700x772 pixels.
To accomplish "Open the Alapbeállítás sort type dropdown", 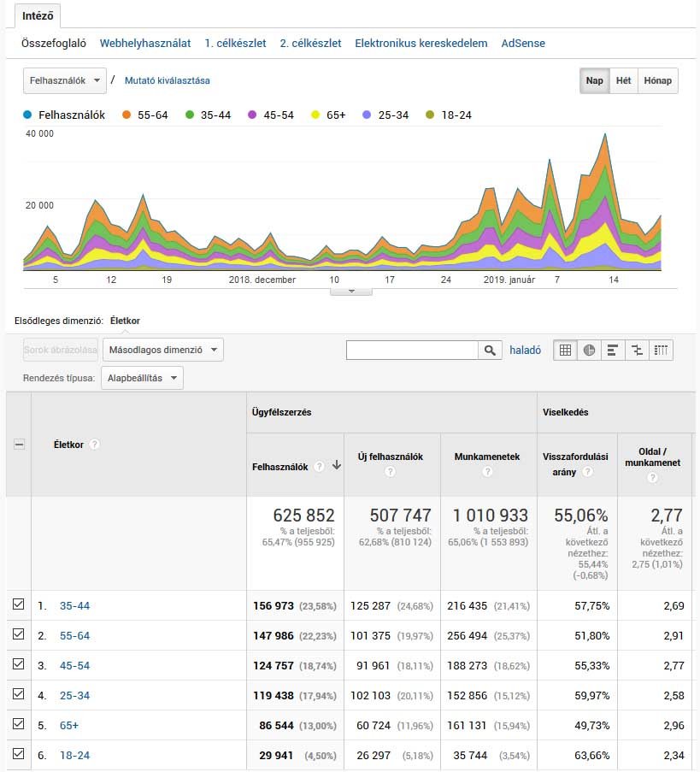I will click(x=141, y=378).
